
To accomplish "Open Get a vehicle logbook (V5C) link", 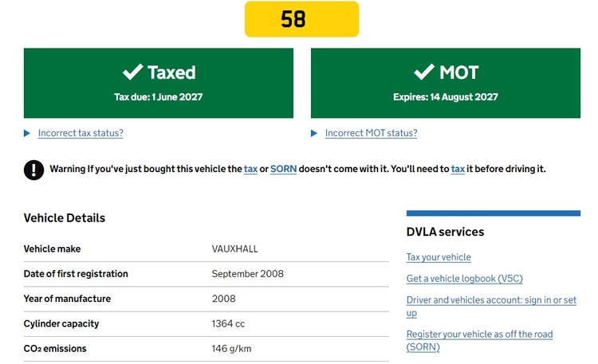I will click(x=465, y=279).
